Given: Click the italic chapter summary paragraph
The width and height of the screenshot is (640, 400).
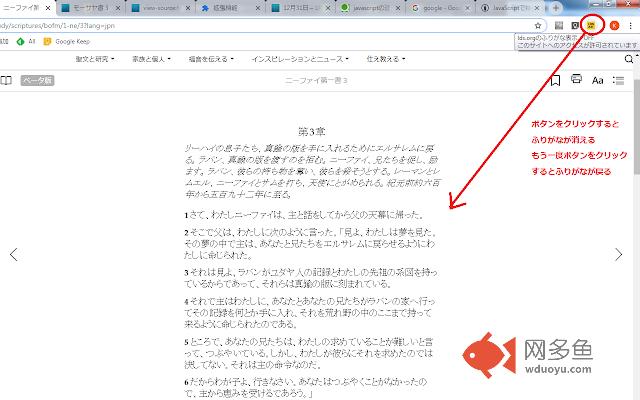Looking at the screenshot, I should click(x=312, y=171).
